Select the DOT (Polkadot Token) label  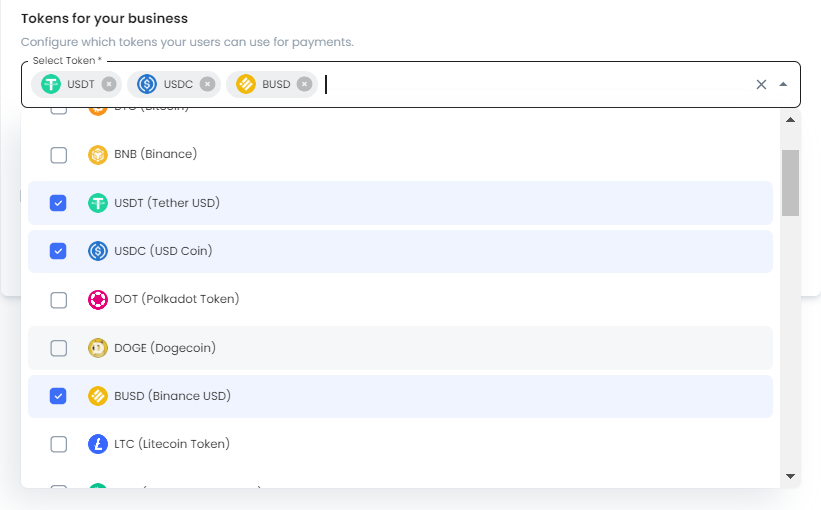pyautogui.click(x=176, y=299)
